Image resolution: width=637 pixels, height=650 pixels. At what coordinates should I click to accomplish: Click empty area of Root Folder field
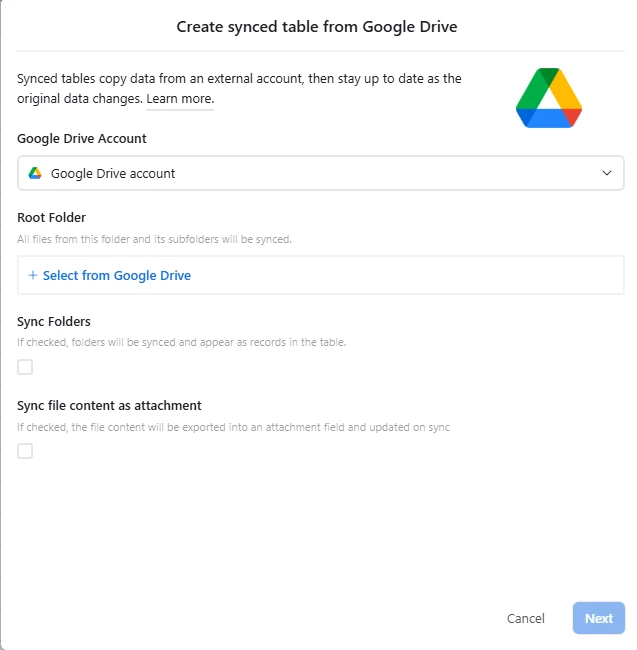pos(406,275)
